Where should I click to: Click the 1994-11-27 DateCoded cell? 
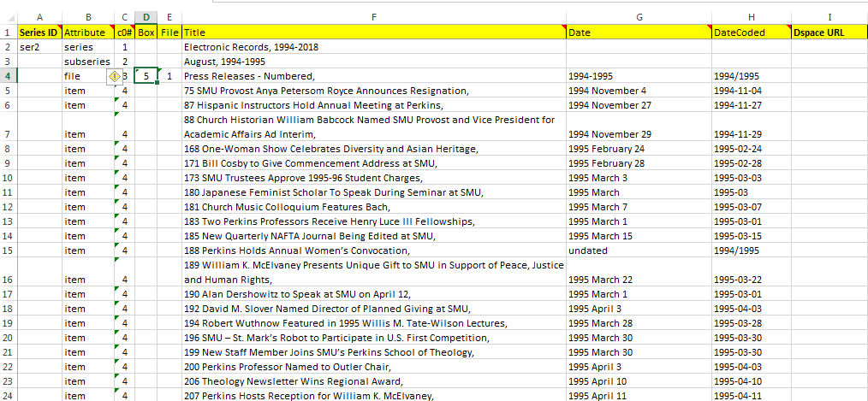[751, 105]
